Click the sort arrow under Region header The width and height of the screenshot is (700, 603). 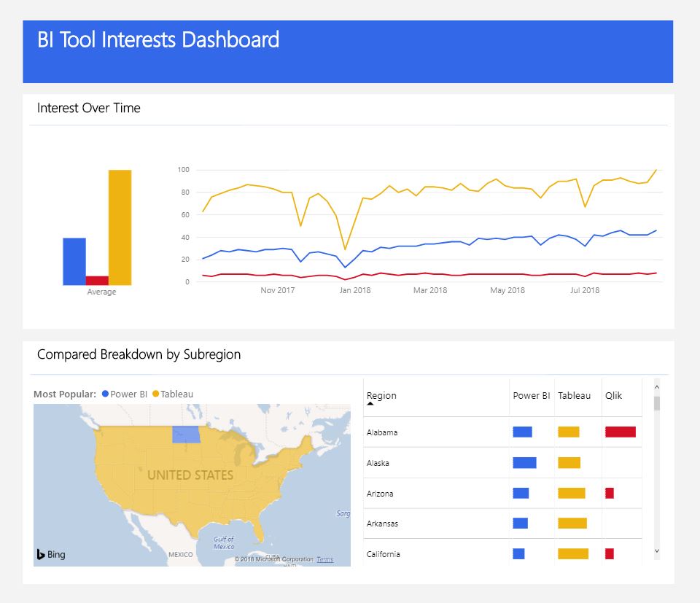tap(370, 404)
